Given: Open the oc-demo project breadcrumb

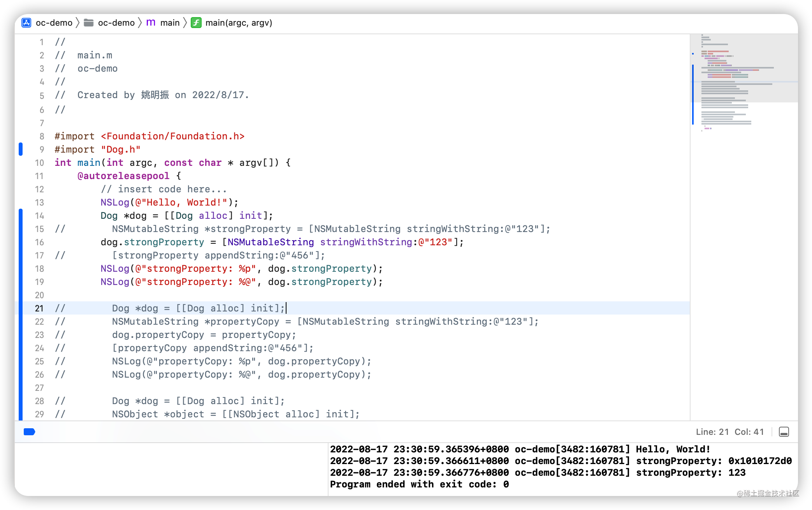Looking at the screenshot, I should click(54, 23).
